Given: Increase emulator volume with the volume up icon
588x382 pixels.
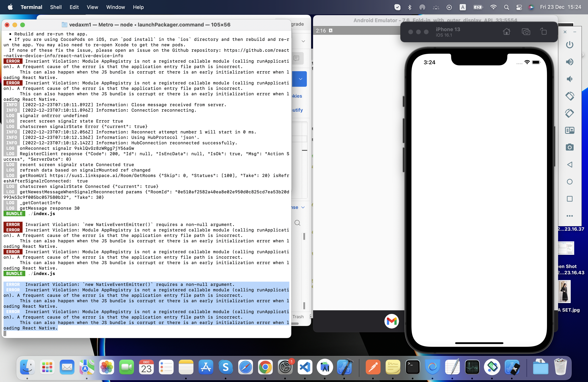Looking at the screenshot, I should pos(570,62).
